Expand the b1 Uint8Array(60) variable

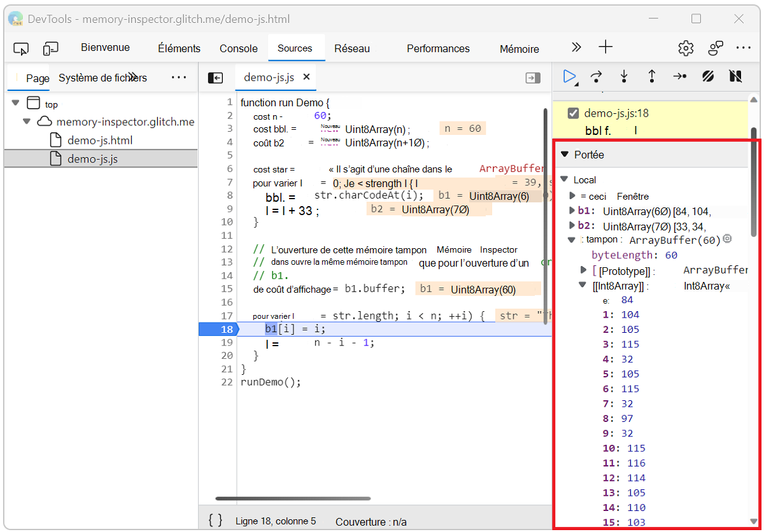(572, 211)
